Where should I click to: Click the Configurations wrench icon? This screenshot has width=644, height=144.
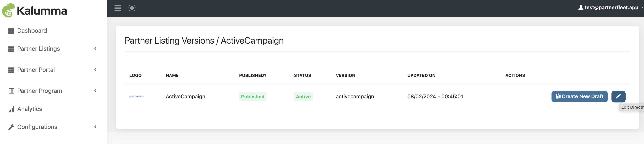point(11,127)
